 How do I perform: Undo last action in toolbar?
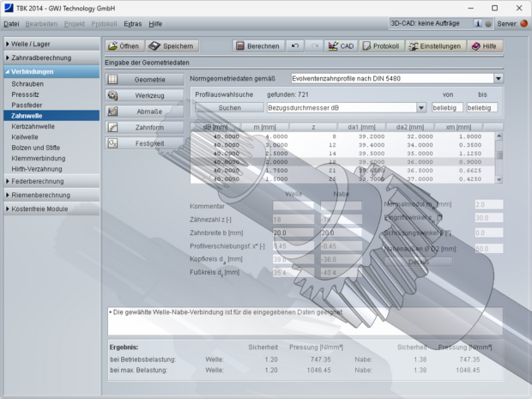coord(296,45)
